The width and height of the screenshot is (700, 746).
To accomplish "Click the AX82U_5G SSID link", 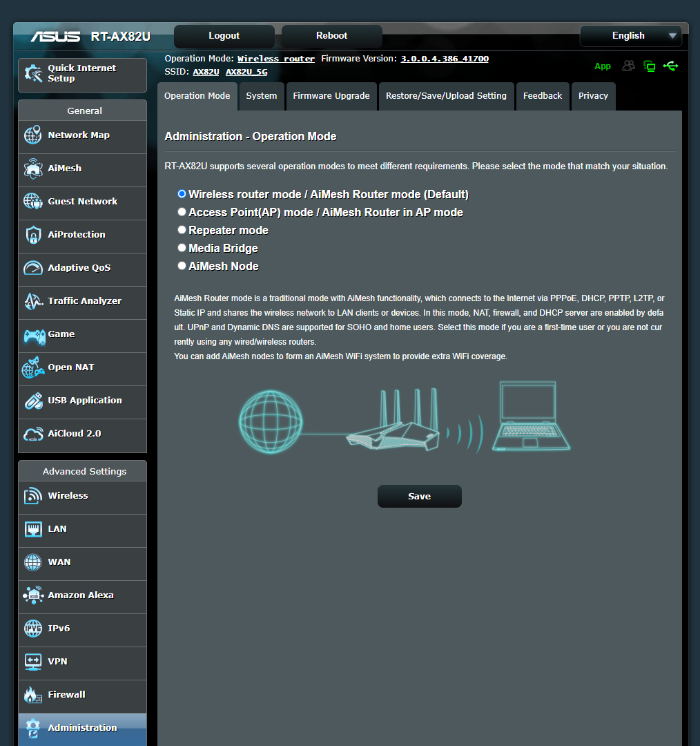I will pos(246,73).
